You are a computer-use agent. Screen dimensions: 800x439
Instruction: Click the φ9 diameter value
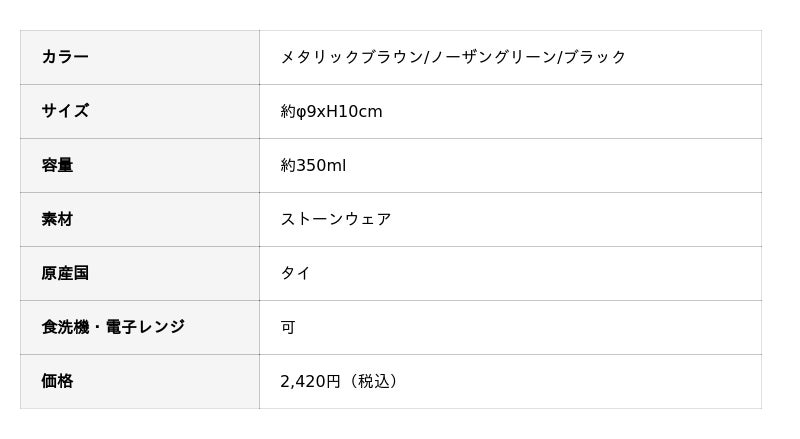(x=306, y=111)
